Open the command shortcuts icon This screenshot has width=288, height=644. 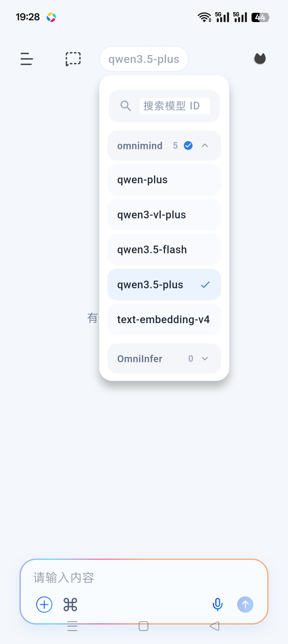(70, 605)
